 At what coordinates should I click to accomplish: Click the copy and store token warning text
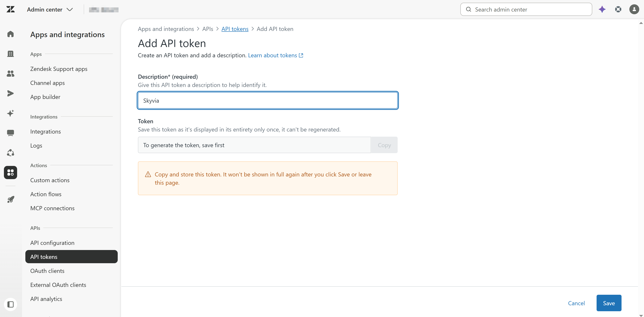click(x=263, y=178)
